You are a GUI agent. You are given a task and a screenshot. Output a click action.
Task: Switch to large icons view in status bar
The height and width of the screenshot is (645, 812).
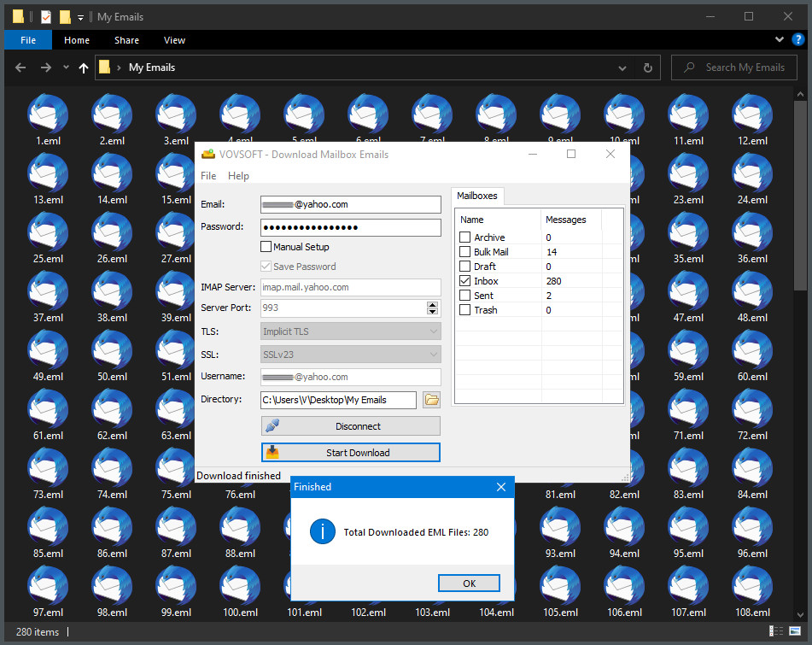click(x=795, y=631)
